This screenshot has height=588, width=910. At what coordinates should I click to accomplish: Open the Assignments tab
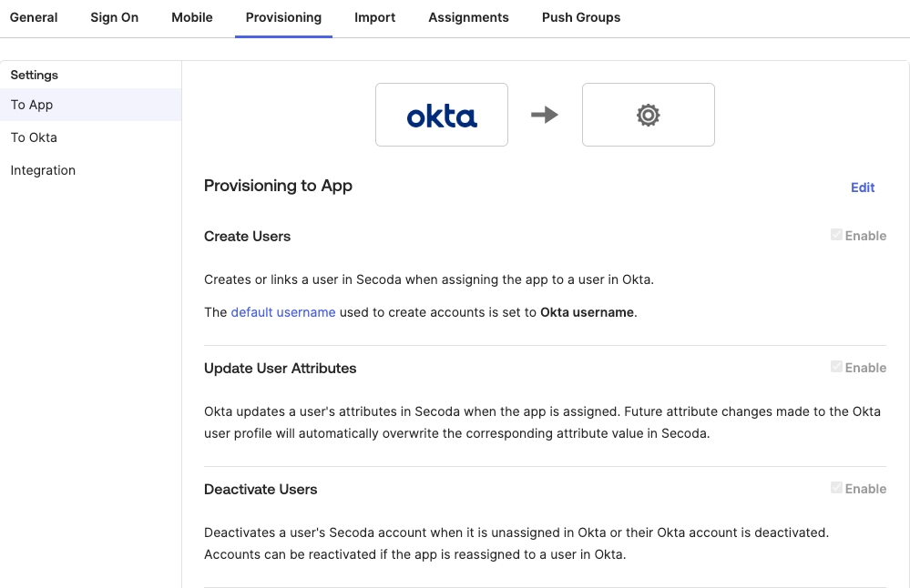[468, 17]
